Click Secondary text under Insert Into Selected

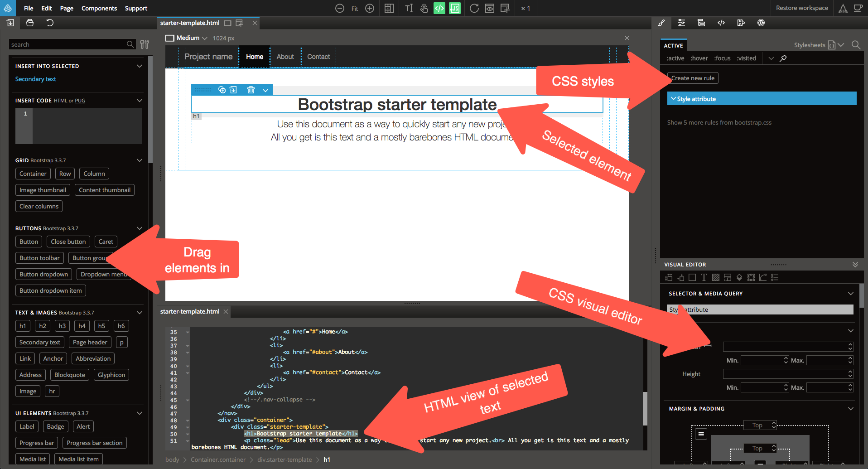click(x=36, y=79)
